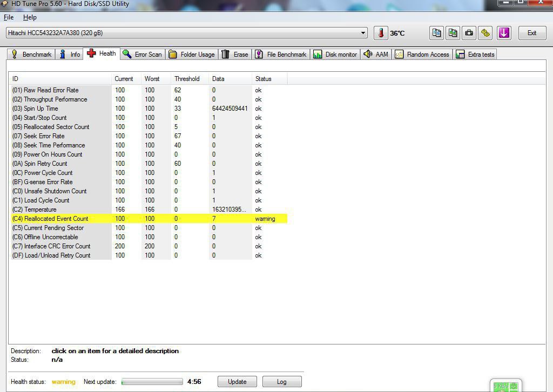Copy text results to clipboard icon
The width and height of the screenshot is (553, 392).
[x=436, y=33]
